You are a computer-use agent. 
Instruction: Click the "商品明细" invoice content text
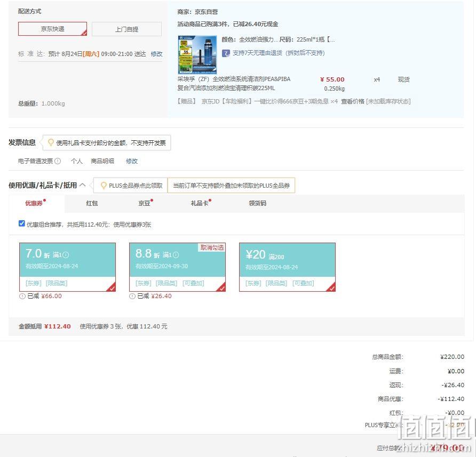[102, 161]
